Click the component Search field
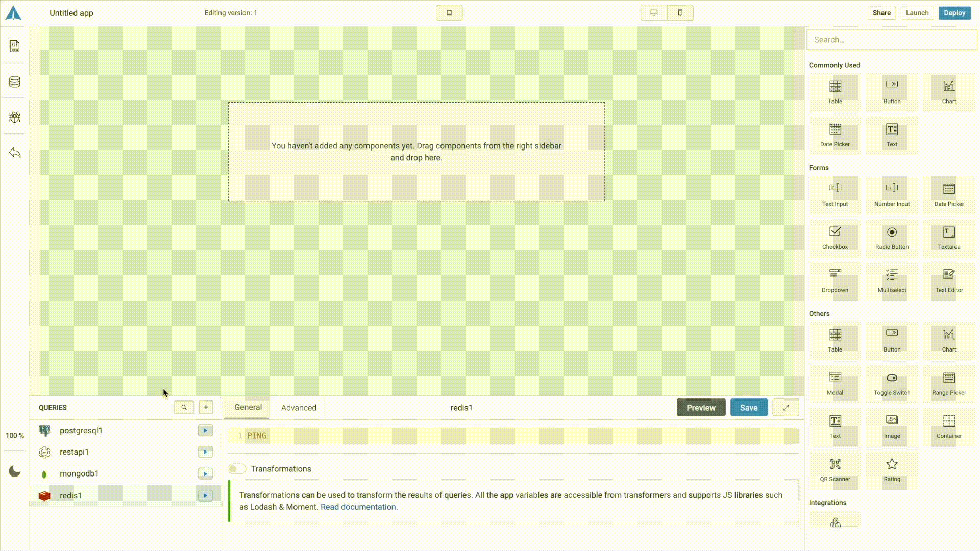The width and height of the screenshot is (980, 551). (892, 40)
